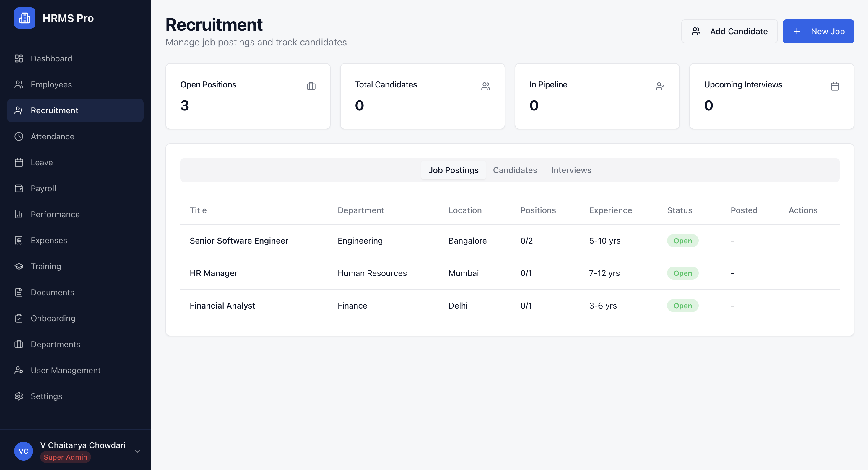The height and width of the screenshot is (470, 868).
Task: Click the Employees people icon in sidebar
Action: (19, 84)
